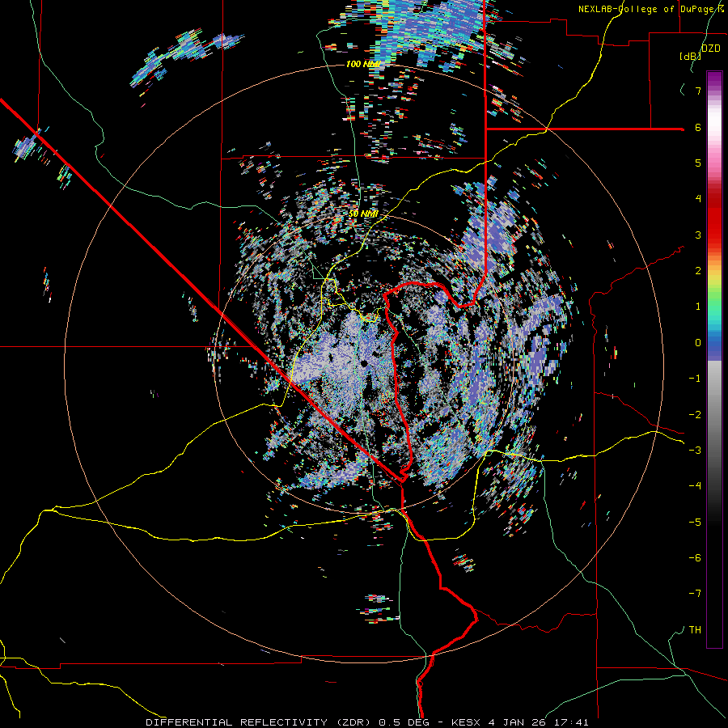Click the 5 value on the scale
Viewport: 728px width, 728px height.
(698, 163)
